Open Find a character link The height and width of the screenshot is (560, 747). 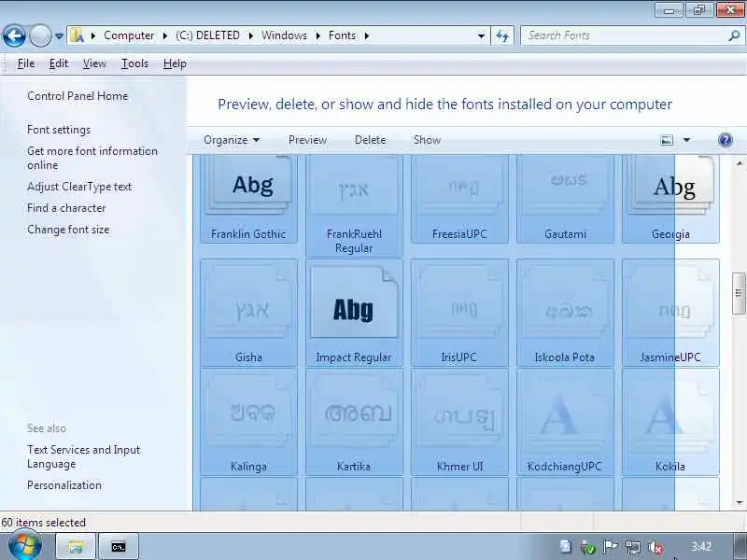coord(66,208)
